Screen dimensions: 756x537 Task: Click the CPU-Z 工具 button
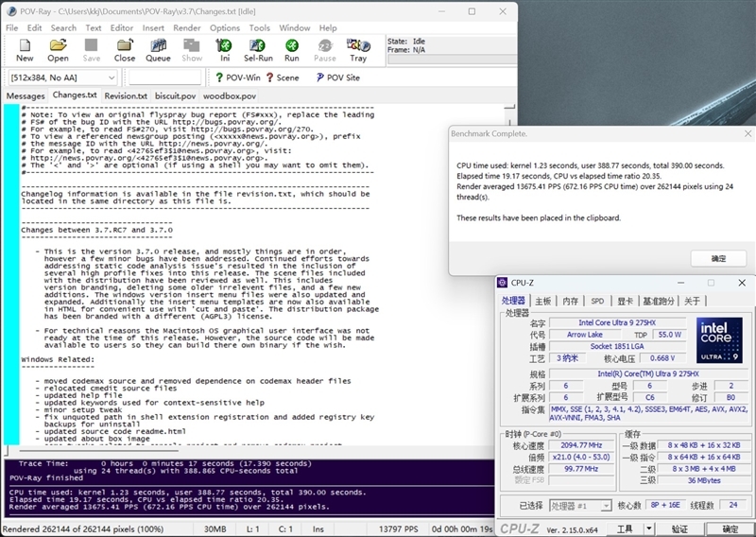625,528
